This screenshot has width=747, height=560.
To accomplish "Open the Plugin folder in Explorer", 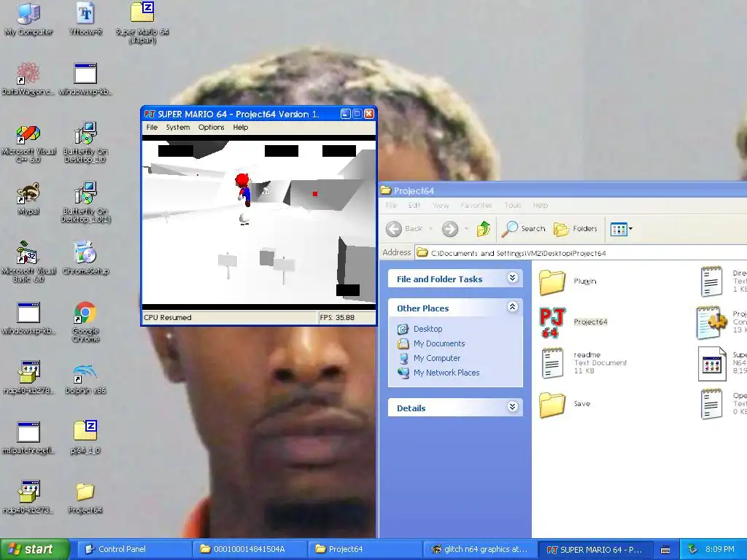I will click(x=568, y=282).
